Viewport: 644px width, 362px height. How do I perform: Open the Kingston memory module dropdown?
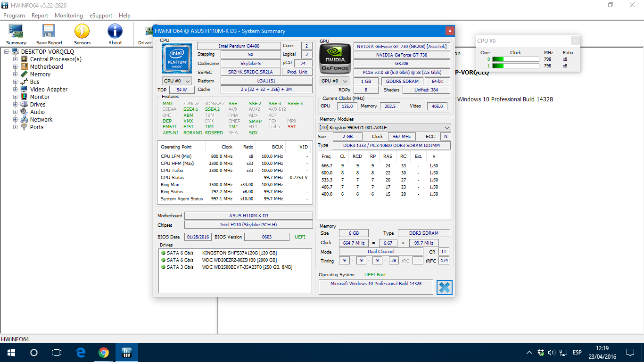pos(384,128)
